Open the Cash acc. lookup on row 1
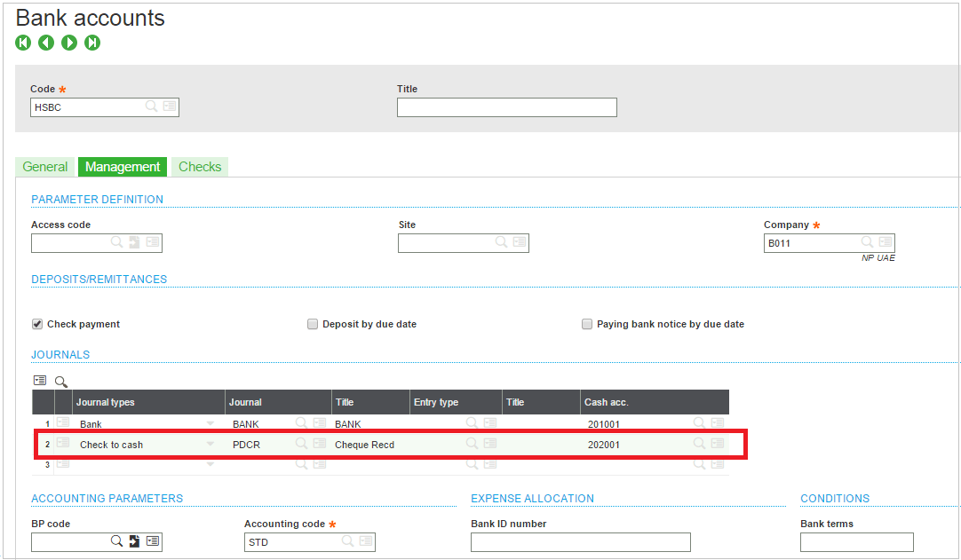961x560 pixels. click(x=699, y=423)
